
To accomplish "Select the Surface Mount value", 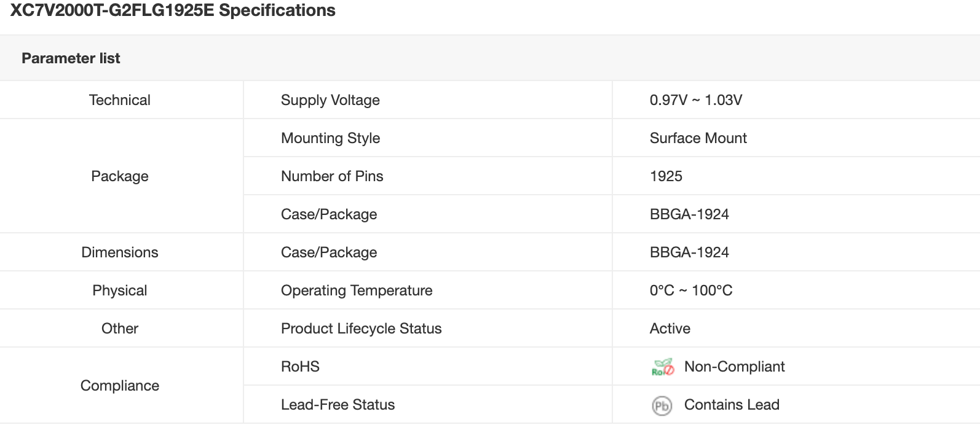I will click(698, 138).
